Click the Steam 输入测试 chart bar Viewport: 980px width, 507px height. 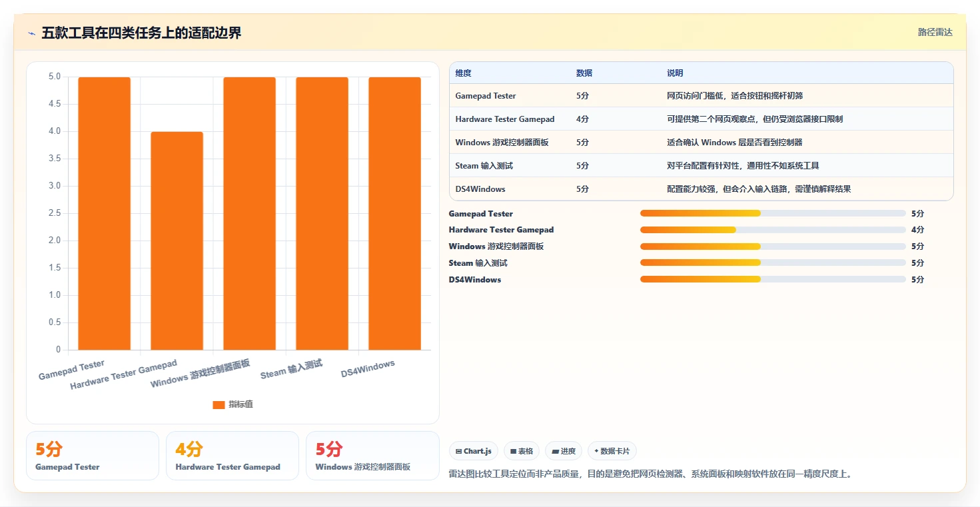click(x=322, y=213)
